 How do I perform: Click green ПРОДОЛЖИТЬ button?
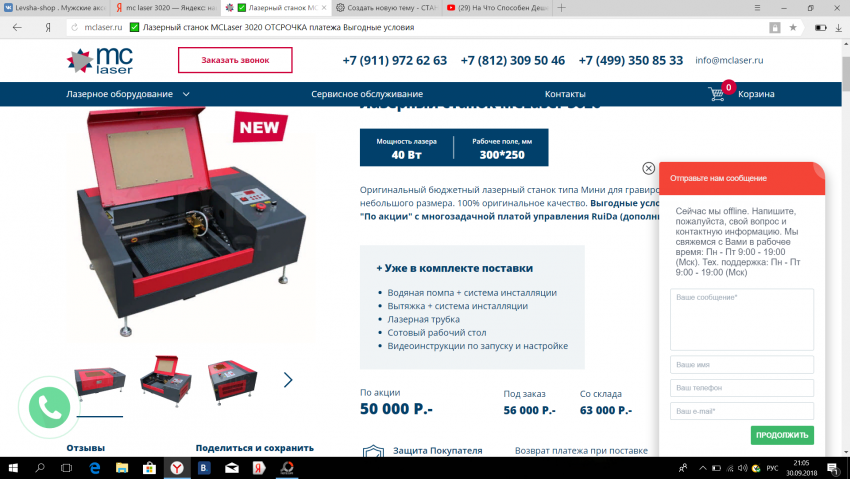(782, 435)
